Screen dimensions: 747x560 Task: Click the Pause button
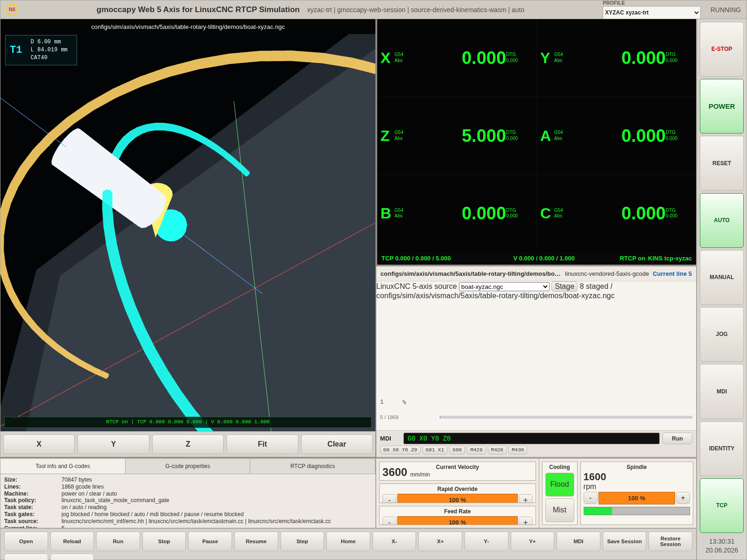pos(210,541)
